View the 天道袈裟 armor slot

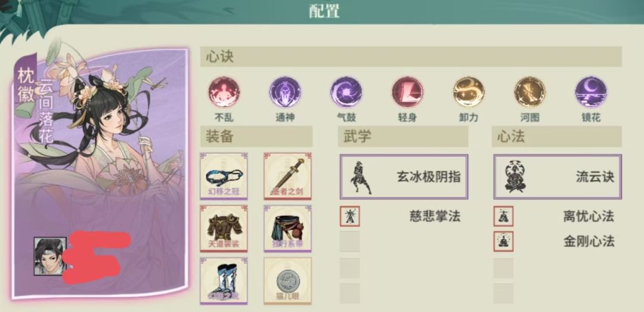(224, 228)
